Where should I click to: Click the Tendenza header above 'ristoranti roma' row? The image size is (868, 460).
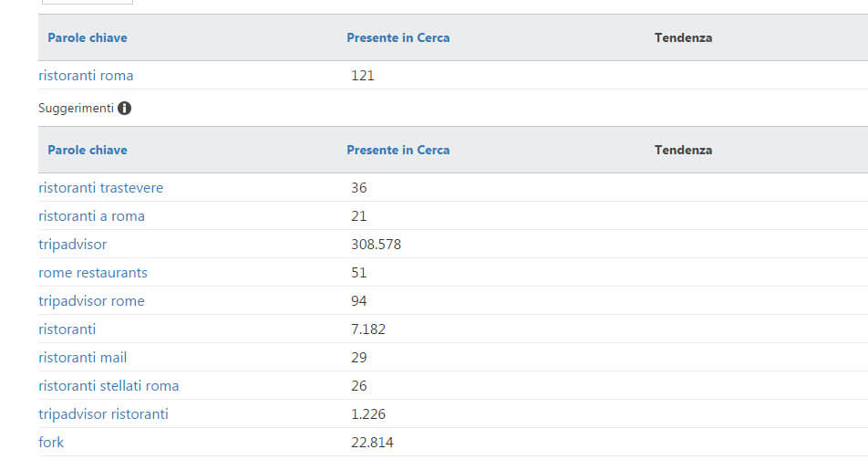pos(683,38)
